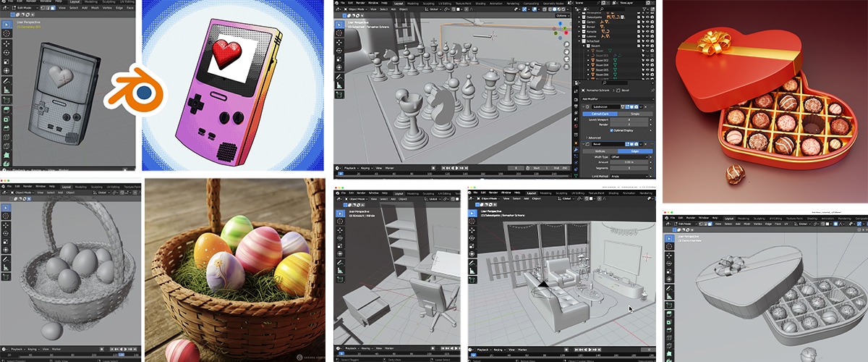Click the play button in chess window timeline
This screenshot has width=868, height=362.
[456, 168]
